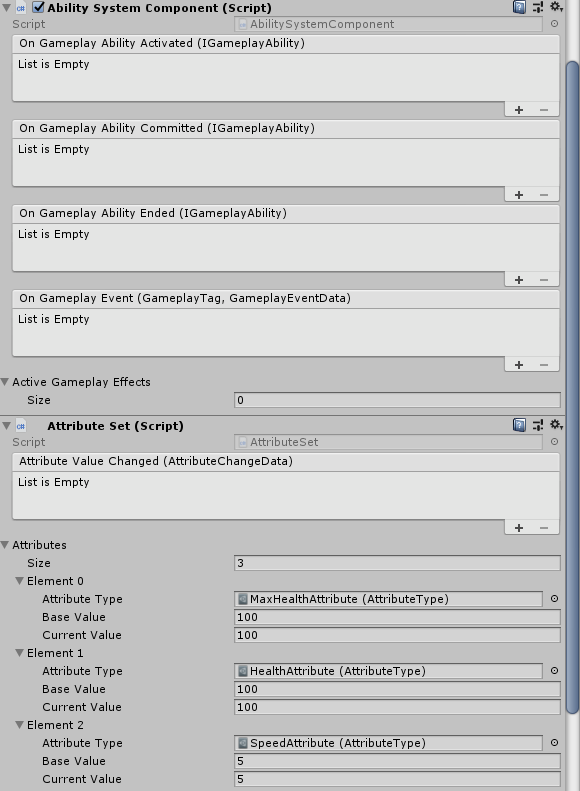
Task: Click the AbilitySystemComponent script reference
Action: pyautogui.click(x=388, y=24)
